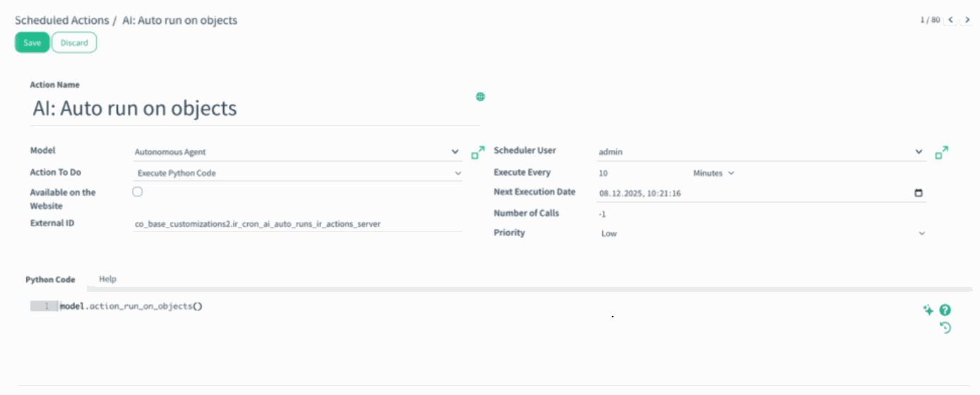Viewport: 980px width, 395px height.
Task: Click the reset history icon below help
Action: coord(945,327)
